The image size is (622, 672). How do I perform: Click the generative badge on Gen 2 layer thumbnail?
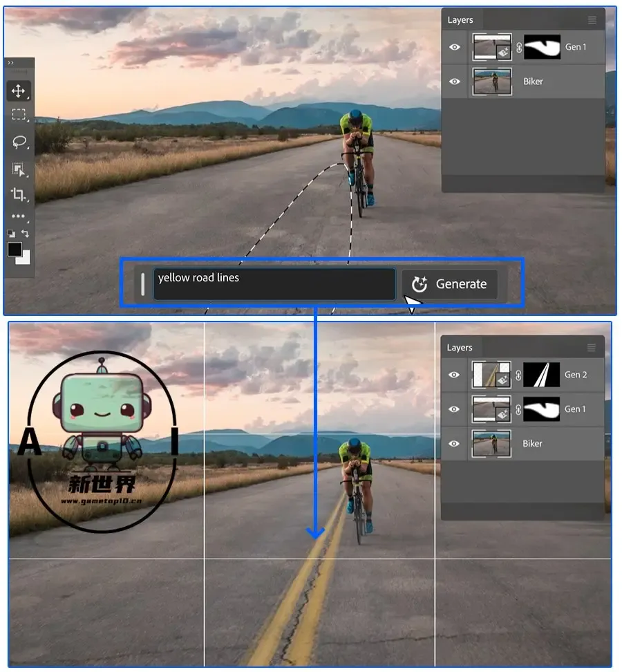point(502,380)
